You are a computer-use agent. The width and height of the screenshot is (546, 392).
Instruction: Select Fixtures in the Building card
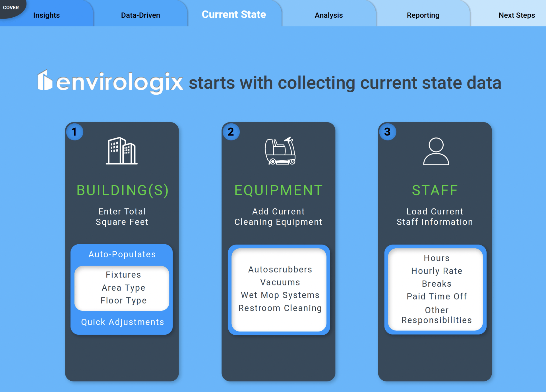pyautogui.click(x=123, y=275)
